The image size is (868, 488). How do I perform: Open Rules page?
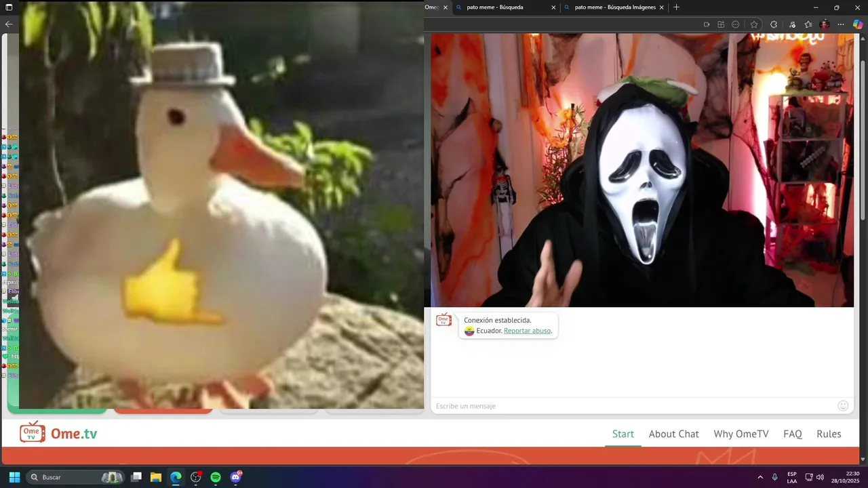pos(829,434)
